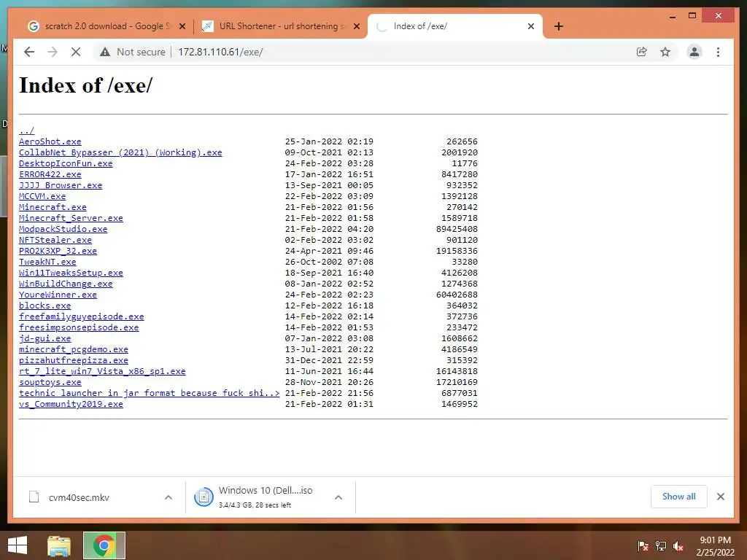
Task: Click Minecraft_Server.exe link
Action: tap(71, 218)
